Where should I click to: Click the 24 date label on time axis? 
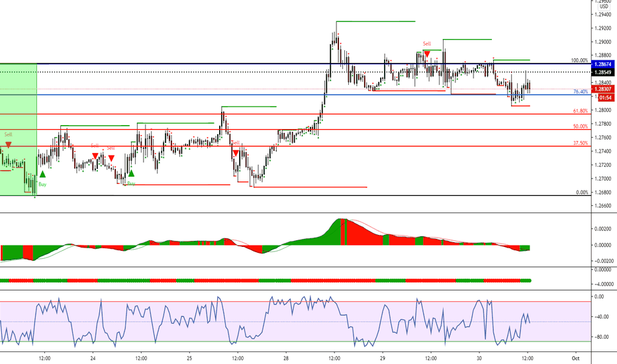click(x=93, y=358)
